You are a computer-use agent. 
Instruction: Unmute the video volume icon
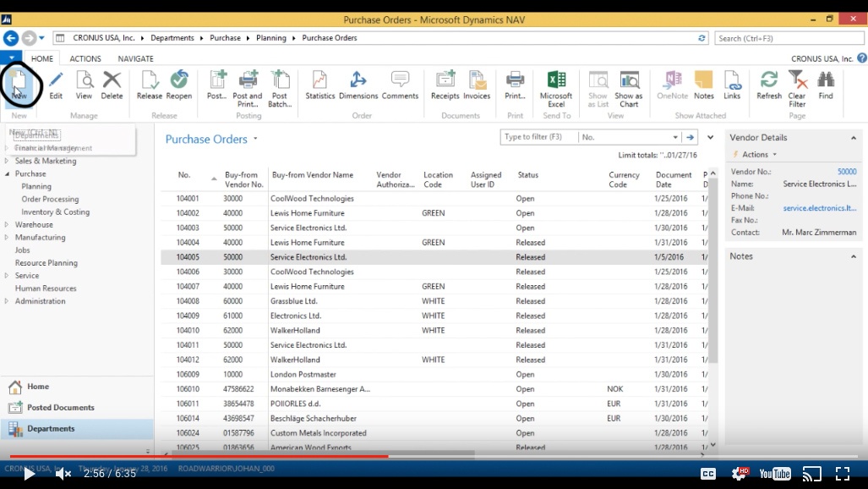click(x=63, y=474)
